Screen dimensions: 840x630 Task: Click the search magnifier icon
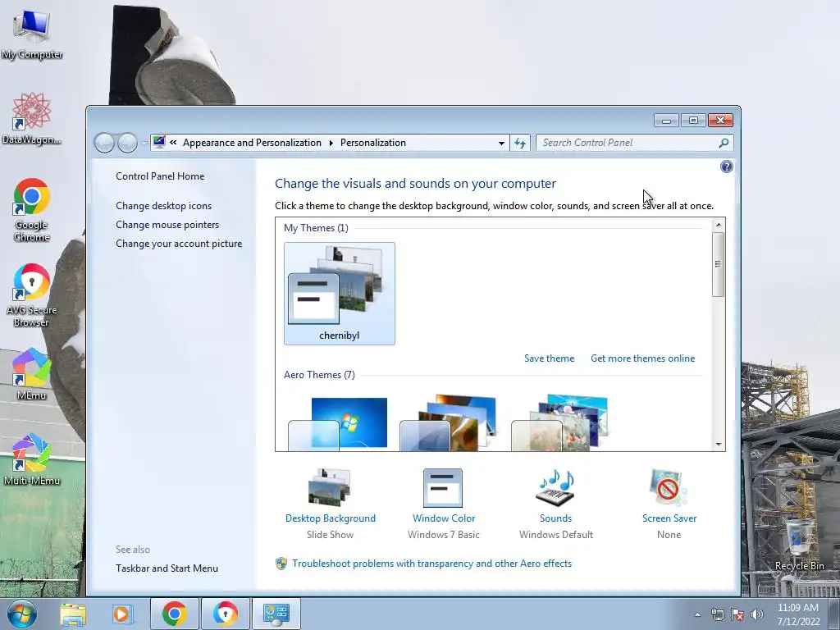pos(724,143)
